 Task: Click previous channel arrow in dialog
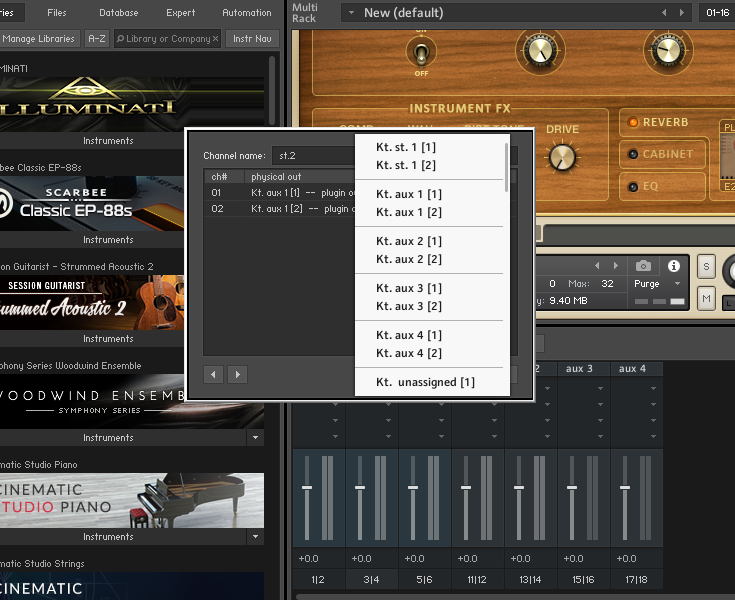click(x=213, y=374)
